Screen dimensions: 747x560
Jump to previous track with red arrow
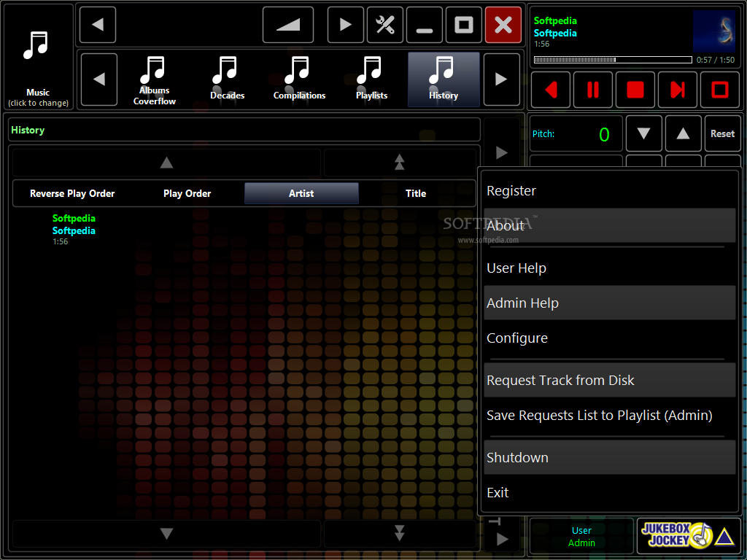click(x=551, y=90)
